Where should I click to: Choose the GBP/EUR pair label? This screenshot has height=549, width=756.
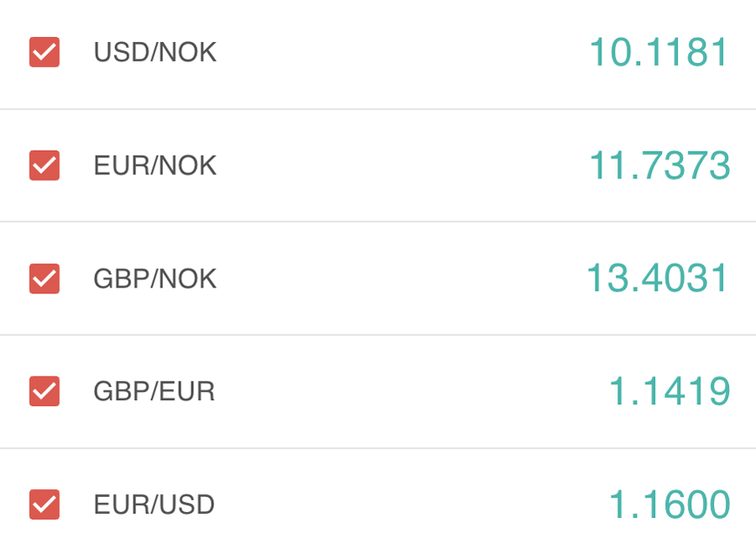[x=154, y=391]
